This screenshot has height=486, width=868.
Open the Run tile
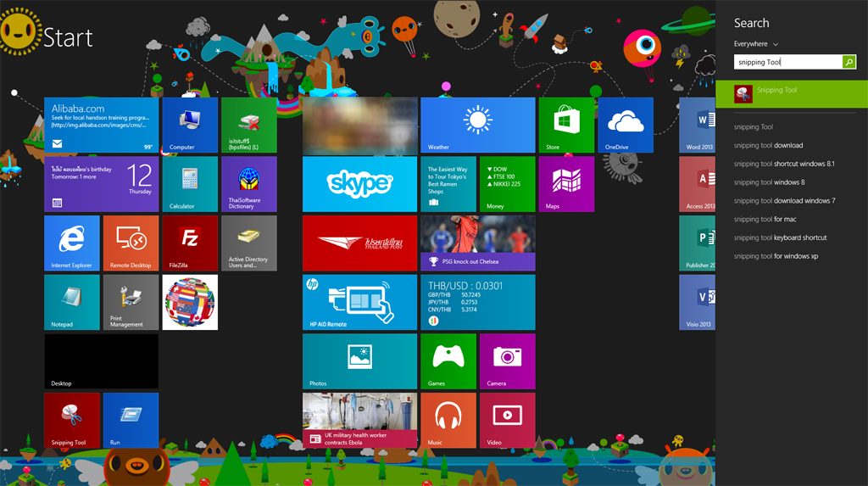(x=131, y=421)
